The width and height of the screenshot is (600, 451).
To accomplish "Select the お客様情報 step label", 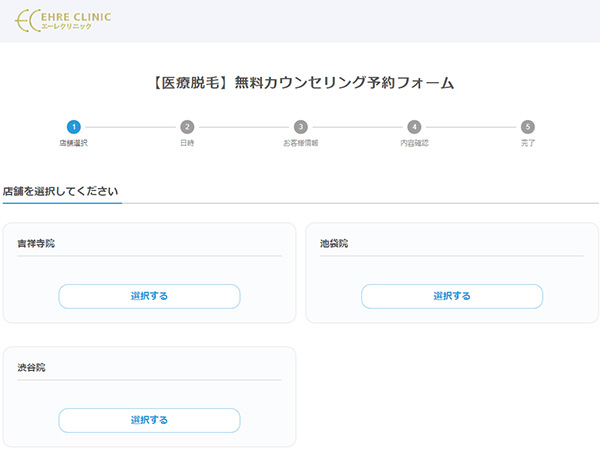I will tap(301, 144).
